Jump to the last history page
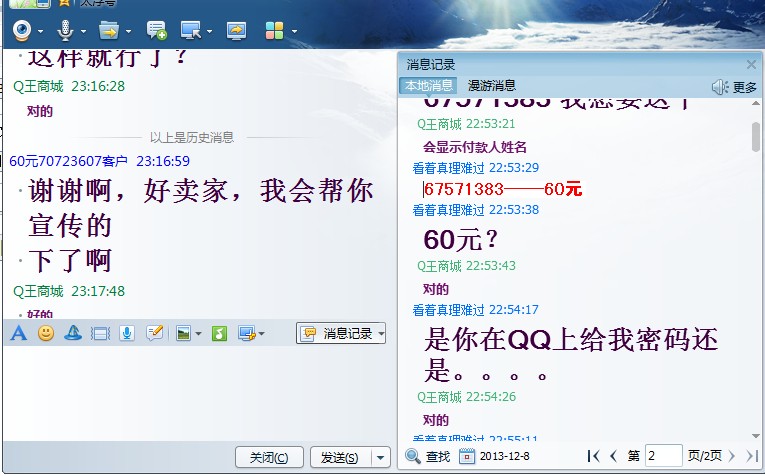The image size is (765, 476). click(752, 456)
